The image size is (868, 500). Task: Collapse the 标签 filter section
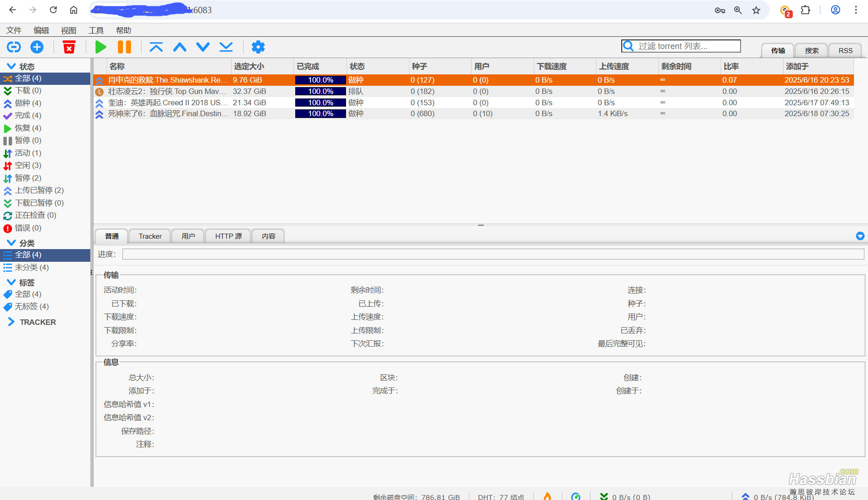(x=11, y=282)
